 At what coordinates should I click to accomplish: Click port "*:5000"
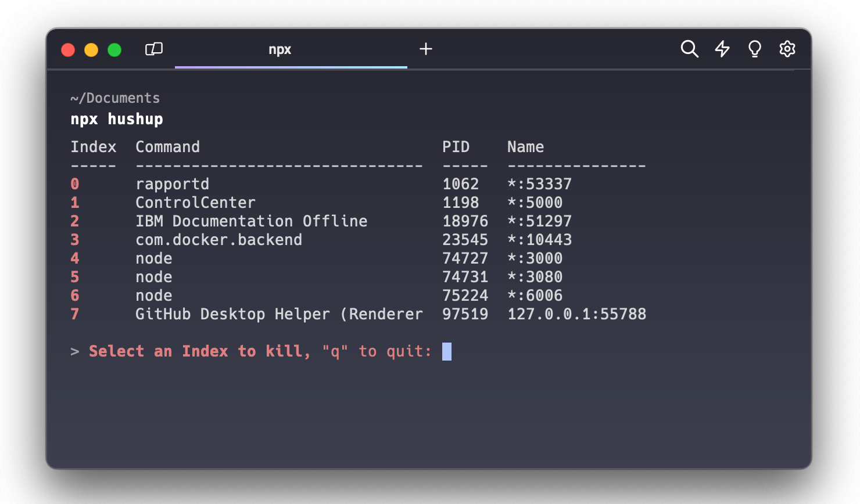tap(535, 203)
